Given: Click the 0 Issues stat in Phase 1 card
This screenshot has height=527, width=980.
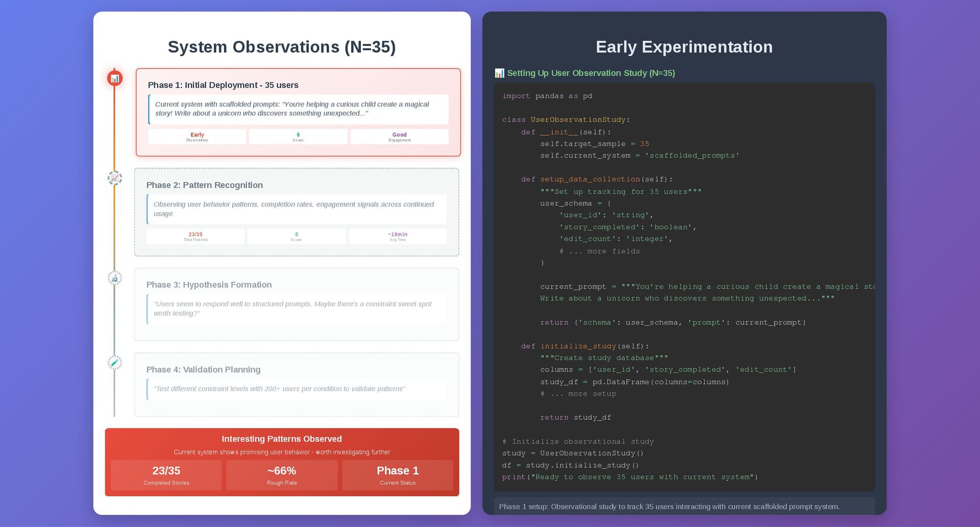Looking at the screenshot, I should pyautogui.click(x=298, y=136).
